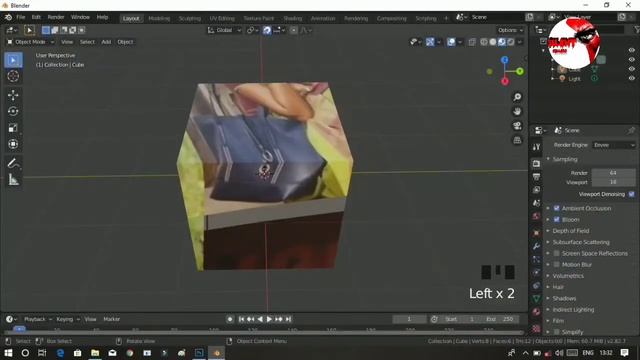640x360 pixels.
Task: Open the Global orientation dropdown
Action: click(x=224, y=30)
